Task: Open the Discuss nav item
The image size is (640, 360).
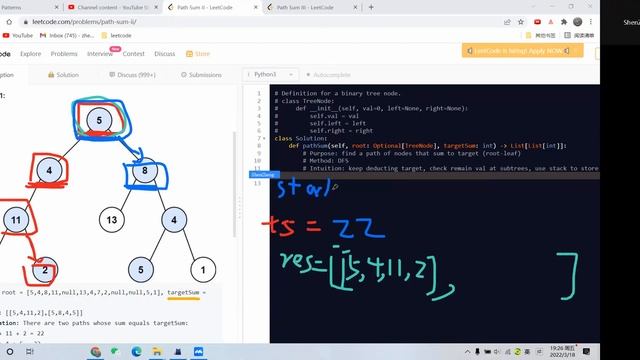Action: coord(164,53)
